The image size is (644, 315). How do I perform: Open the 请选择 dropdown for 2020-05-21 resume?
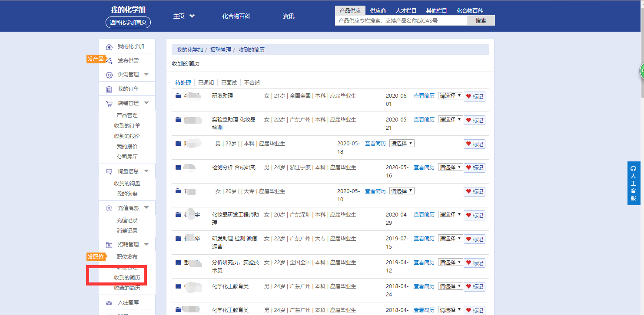[450, 120]
